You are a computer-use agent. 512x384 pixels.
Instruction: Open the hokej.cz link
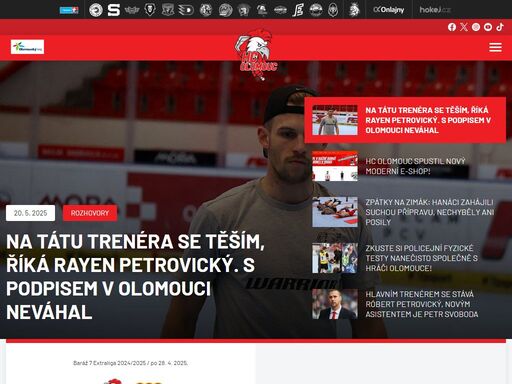(x=435, y=10)
